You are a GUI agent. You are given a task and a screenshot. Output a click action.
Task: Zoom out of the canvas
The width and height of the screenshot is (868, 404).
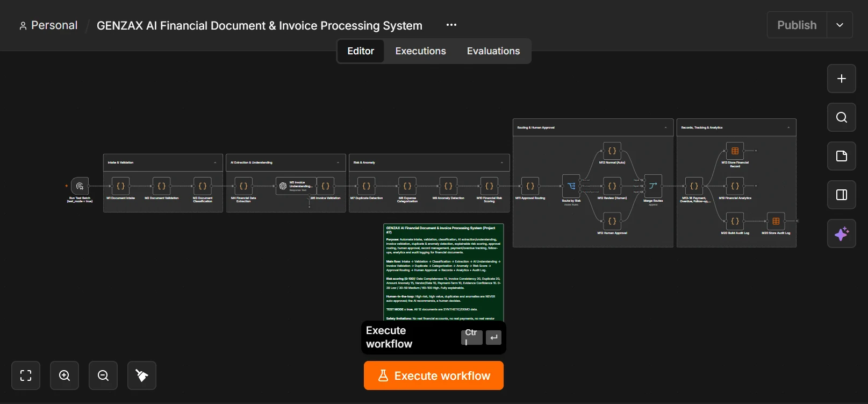pyautogui.click(x=103, y=375)
